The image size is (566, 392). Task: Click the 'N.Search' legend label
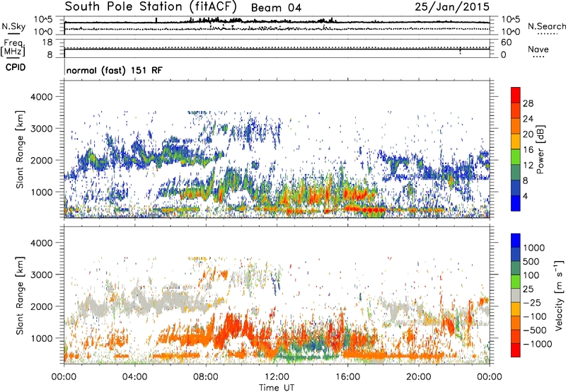[546, 26]
